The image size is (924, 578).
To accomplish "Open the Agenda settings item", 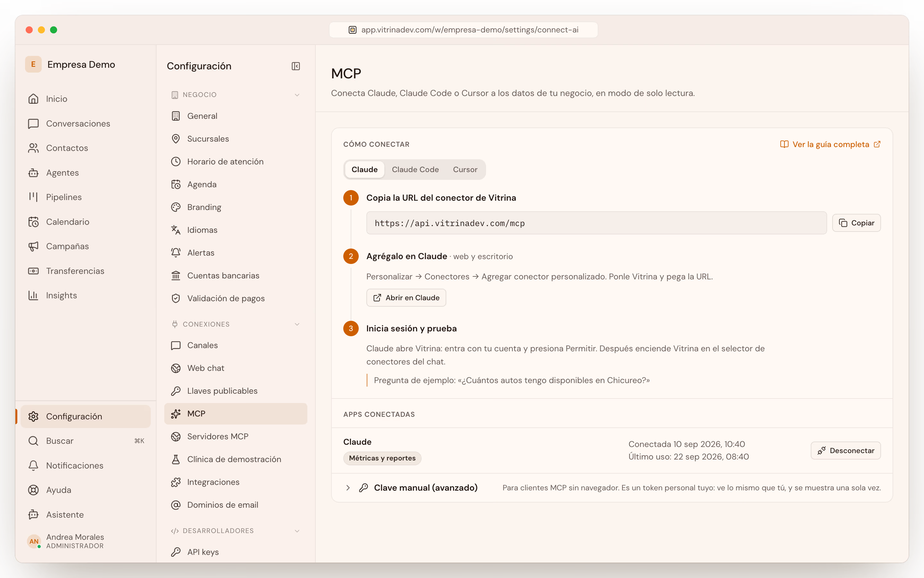I will pos(235,184).
